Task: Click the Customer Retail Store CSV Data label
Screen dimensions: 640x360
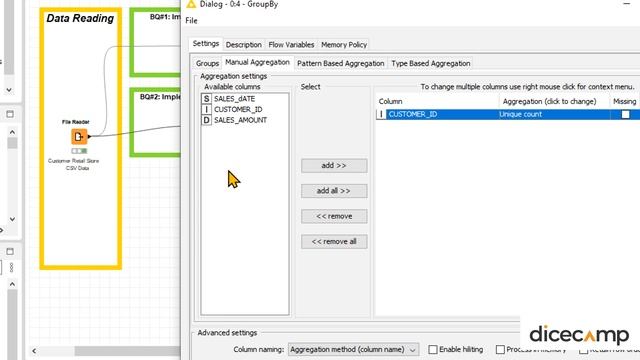Action: click(74, 164)
